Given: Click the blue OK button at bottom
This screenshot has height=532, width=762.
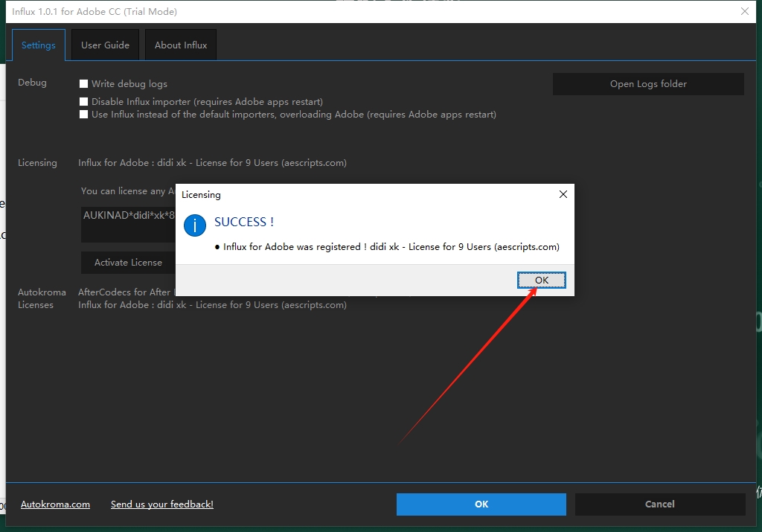Looking at the screenshot, I should (481, 504).
